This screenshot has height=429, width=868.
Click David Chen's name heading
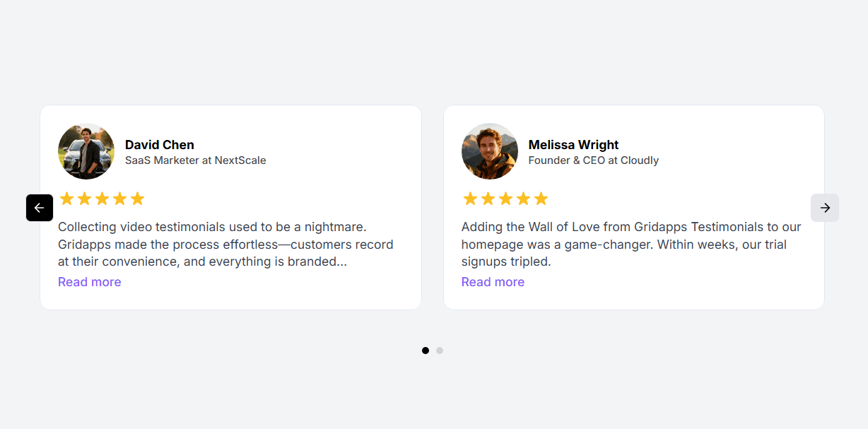pos(159,144)
